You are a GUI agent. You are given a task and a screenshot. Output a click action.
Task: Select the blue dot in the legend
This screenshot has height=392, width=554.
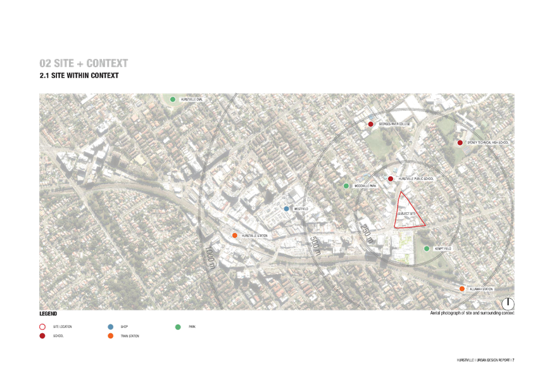pos(111,327)
